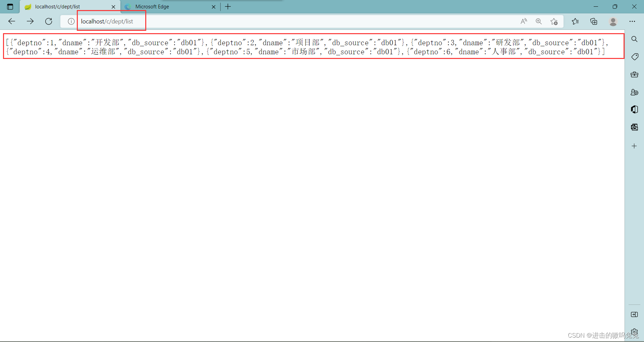Click the "运维部" department name text
644x342 pixels.
[x=103, y=52]
